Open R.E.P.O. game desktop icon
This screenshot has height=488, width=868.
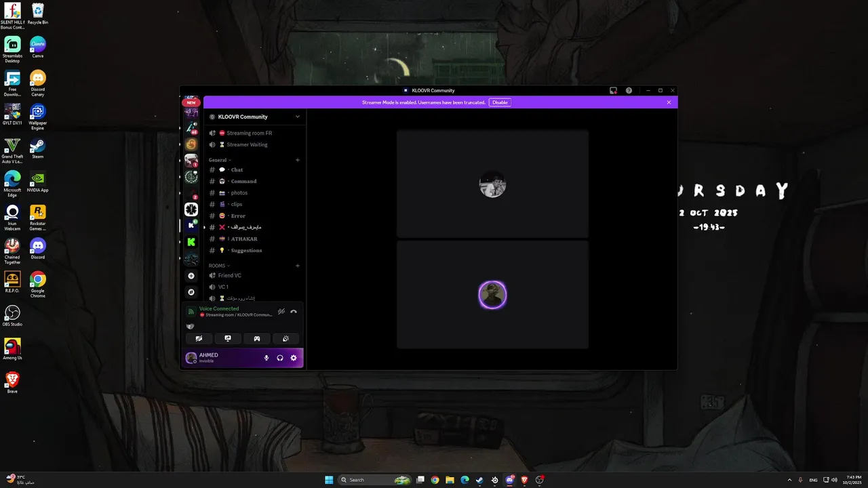(x=12, y=282)
